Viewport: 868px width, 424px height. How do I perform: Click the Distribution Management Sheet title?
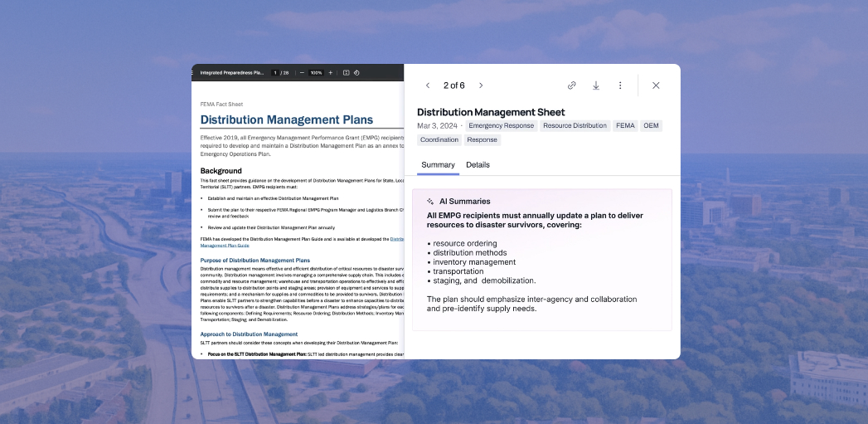pyautogui.click(x=491, y=113)
